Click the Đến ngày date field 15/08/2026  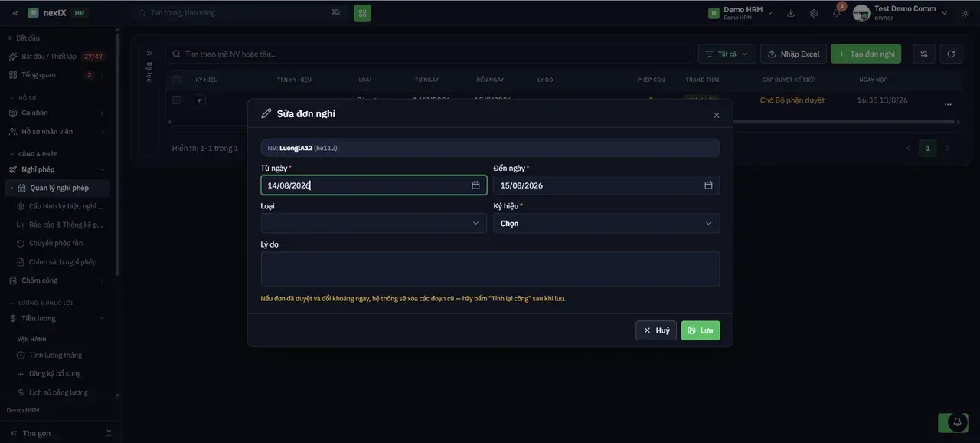[x=606, y=185]
